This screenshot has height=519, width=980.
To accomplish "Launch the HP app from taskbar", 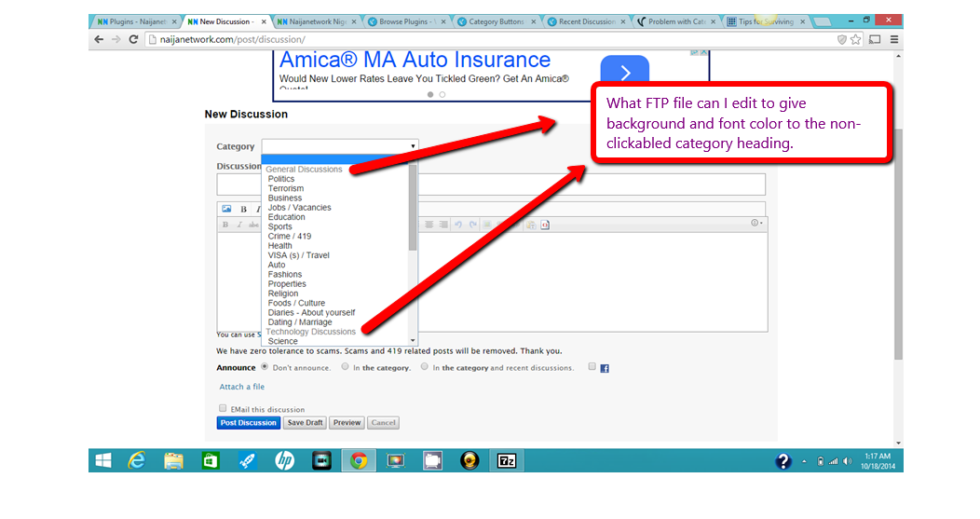I will [284, 461].
